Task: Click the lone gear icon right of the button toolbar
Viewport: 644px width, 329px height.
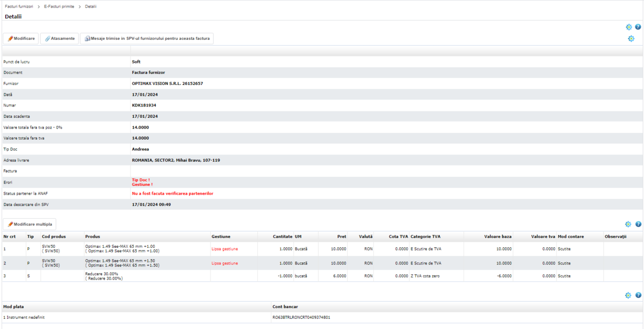Action: pyautogui.click(x=631, y=39)
